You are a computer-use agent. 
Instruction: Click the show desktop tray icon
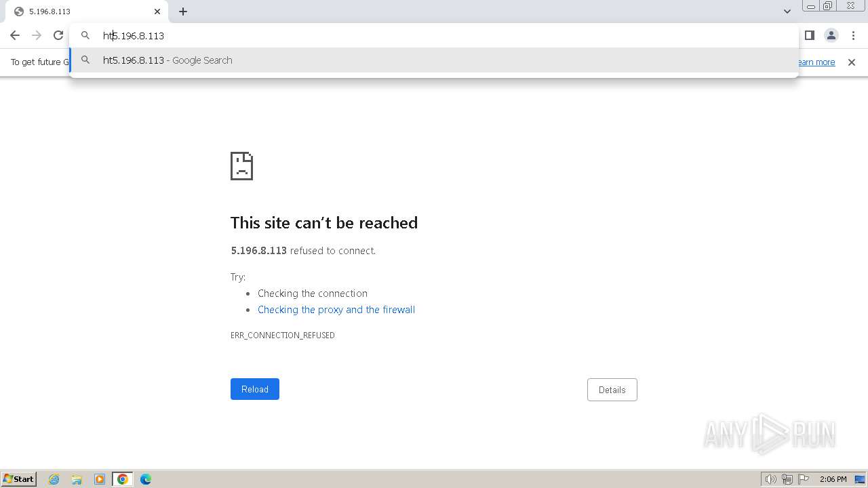[860, 479]
